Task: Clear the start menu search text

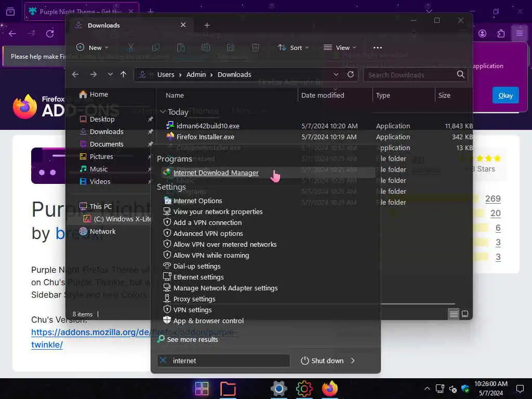Action: (163, 361)
